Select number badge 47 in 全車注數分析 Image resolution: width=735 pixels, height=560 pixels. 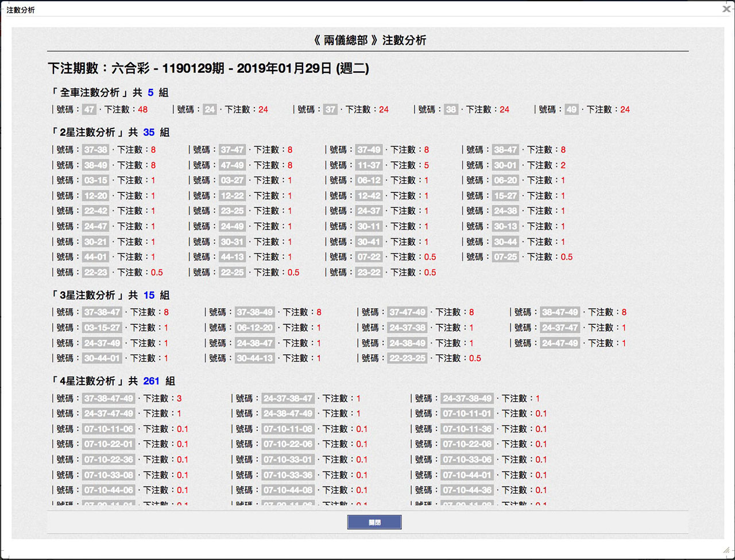tap(89, 110)
